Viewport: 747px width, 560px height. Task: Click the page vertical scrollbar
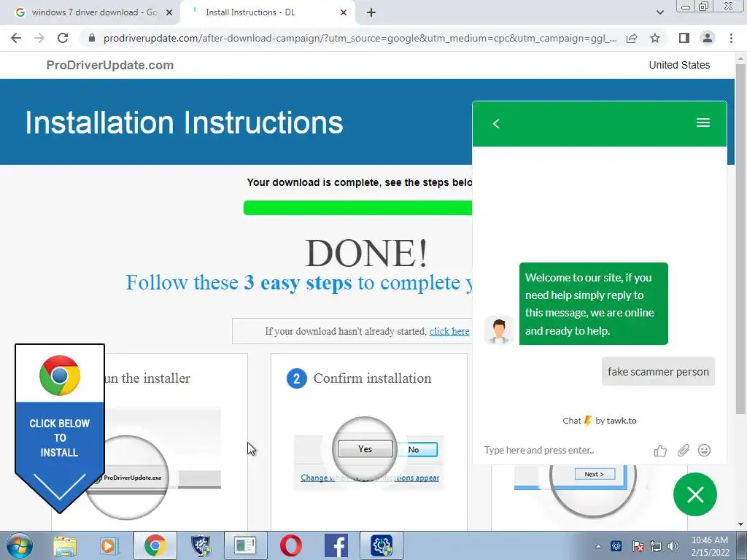pyautogui.click(x=740, y=238)
